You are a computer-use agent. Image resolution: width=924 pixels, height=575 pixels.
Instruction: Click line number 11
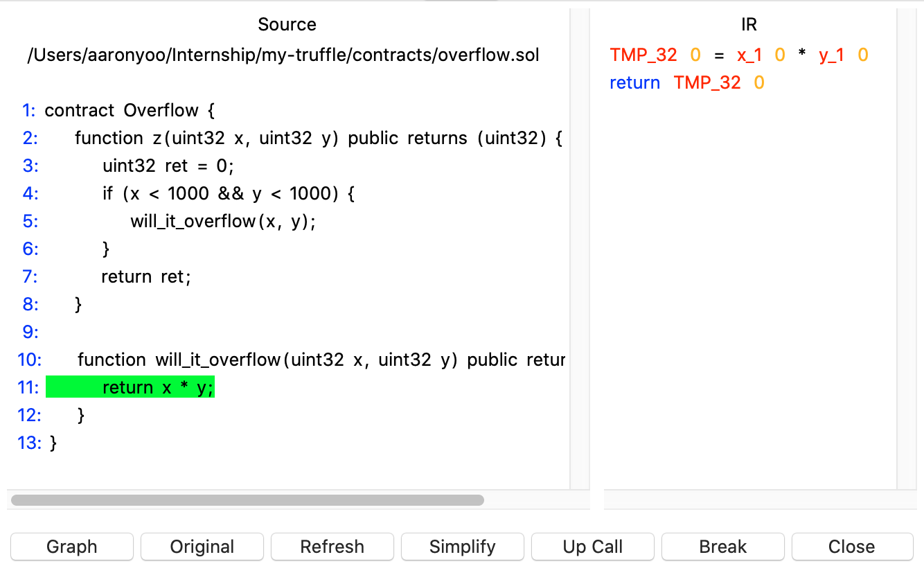[28, 387]
